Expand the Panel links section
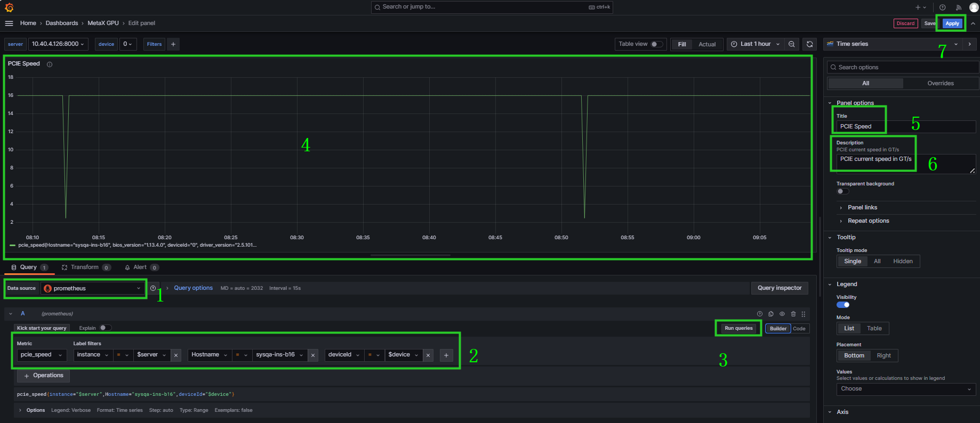980x423 pixels. pyautogui.click(x=862, y=207)
